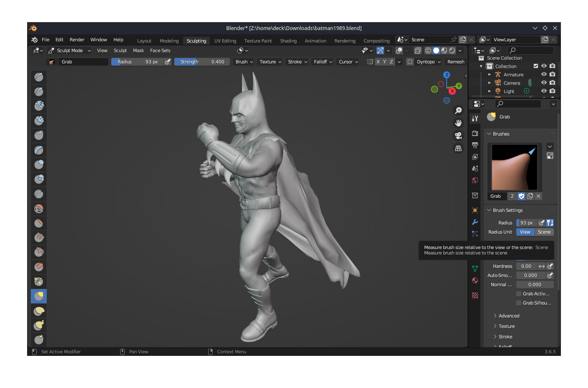Hide the Armature with its eye icon

pyautogui.click(x=544, y=74)
